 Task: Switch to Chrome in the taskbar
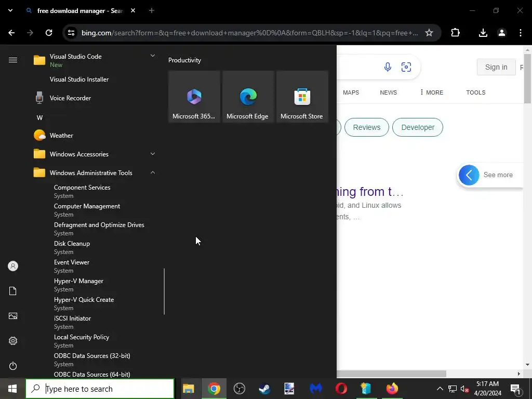tap(214, 389)
